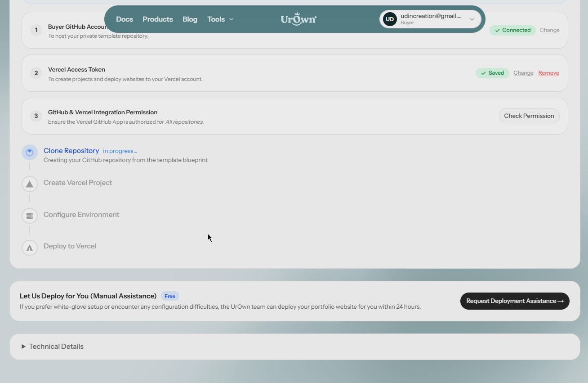The height and width of the screenshot is (383, 588).
Task: Click the step 2 number badge
Action: [x=36, y=73]
